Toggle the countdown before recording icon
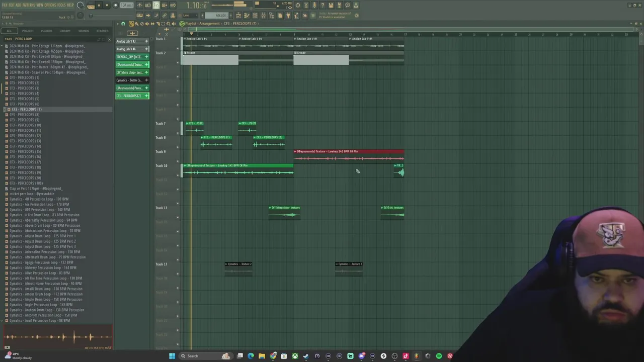Viewport: 644px width, 362px height. click(156, 6)
